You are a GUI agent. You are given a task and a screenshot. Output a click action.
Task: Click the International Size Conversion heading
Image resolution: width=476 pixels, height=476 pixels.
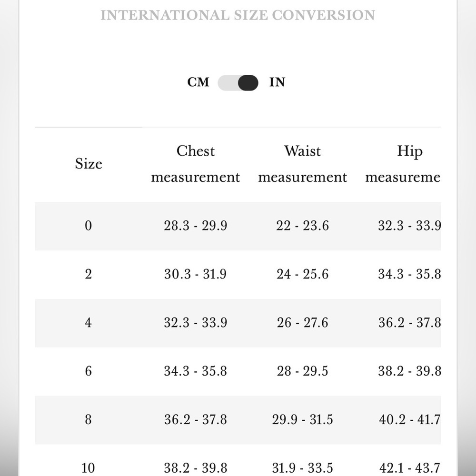[238, 15]
